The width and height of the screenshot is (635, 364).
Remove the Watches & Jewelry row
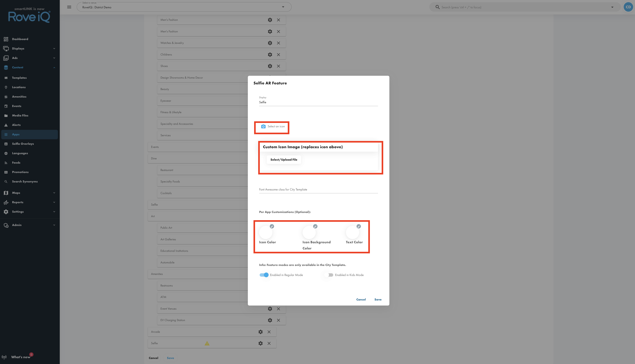pos(278,43)
